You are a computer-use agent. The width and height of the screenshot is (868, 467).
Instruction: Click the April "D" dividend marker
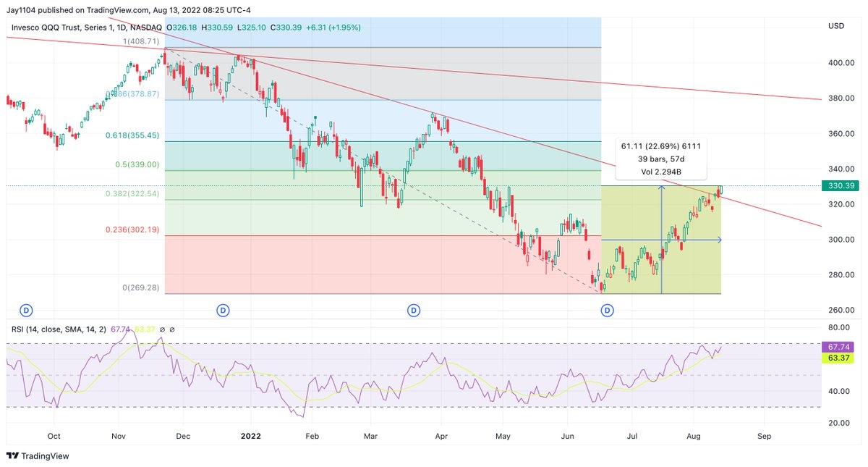(413, 310)
